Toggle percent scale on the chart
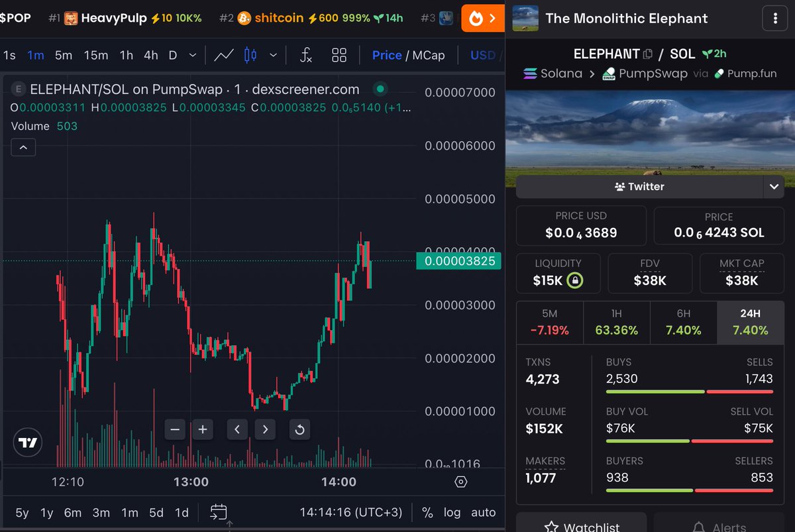The width and height of the screenshot is (795, 532). pos(427,512)
